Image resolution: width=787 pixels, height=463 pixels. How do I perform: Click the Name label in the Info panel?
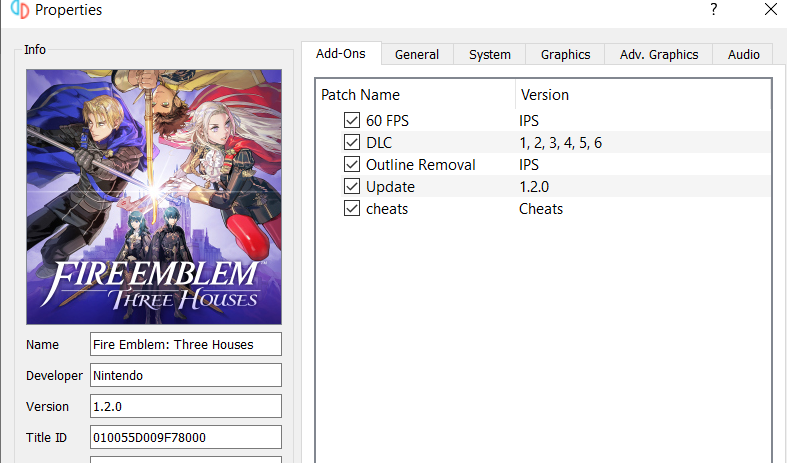coord(43,344)
